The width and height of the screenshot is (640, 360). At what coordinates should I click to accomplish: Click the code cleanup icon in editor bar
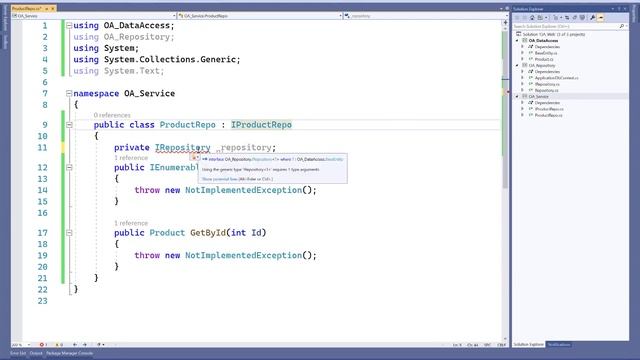point(100,345)
